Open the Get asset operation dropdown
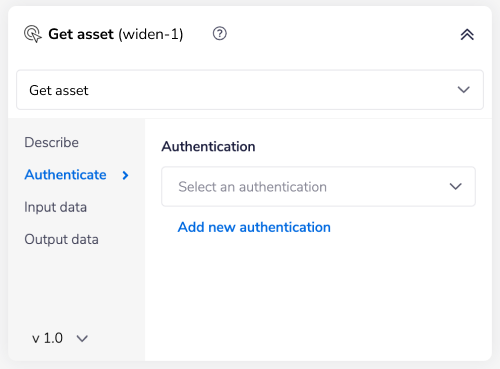This screenshot has height=369, width=500. (x=250, y=90)
